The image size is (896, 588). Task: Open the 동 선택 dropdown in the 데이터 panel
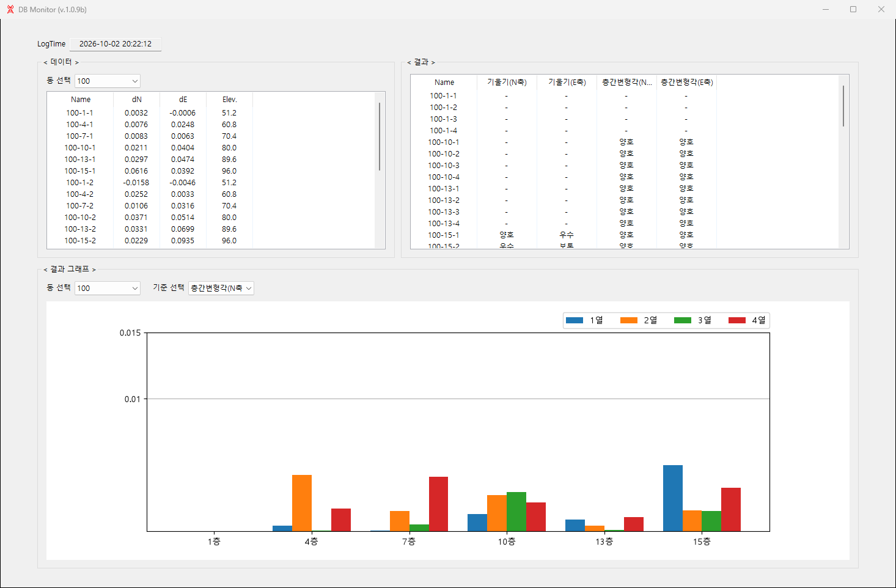coord(108,81)
